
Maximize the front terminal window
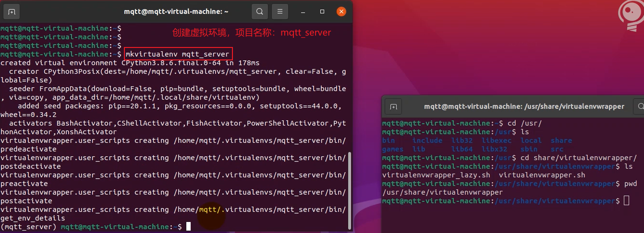click(x=323, y=11)
